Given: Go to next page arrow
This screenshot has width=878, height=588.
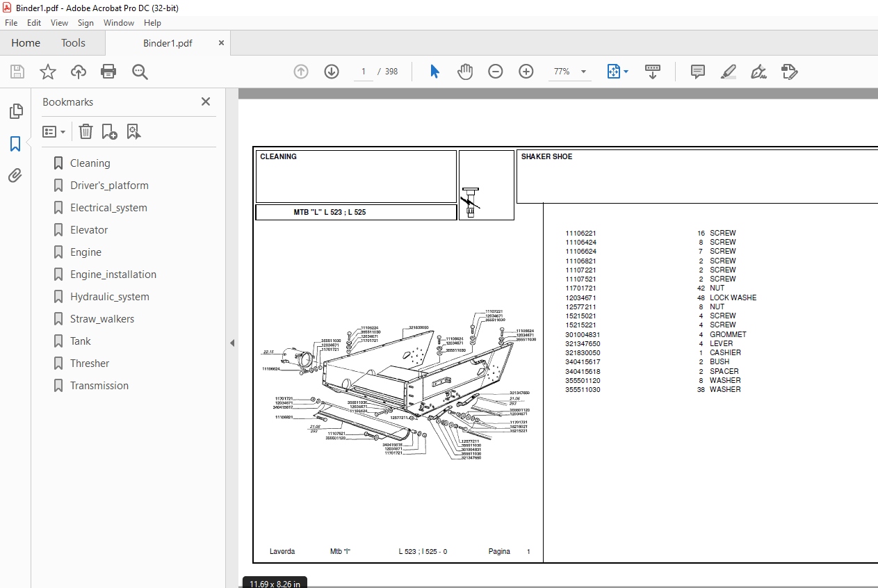Looking at the screenshot, I should (332, 72).
